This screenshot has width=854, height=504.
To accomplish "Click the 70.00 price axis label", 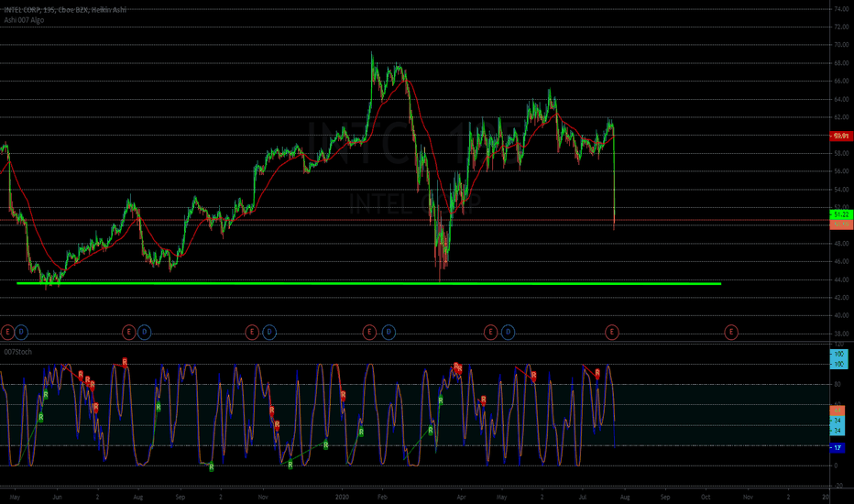I will pos(841,45).
